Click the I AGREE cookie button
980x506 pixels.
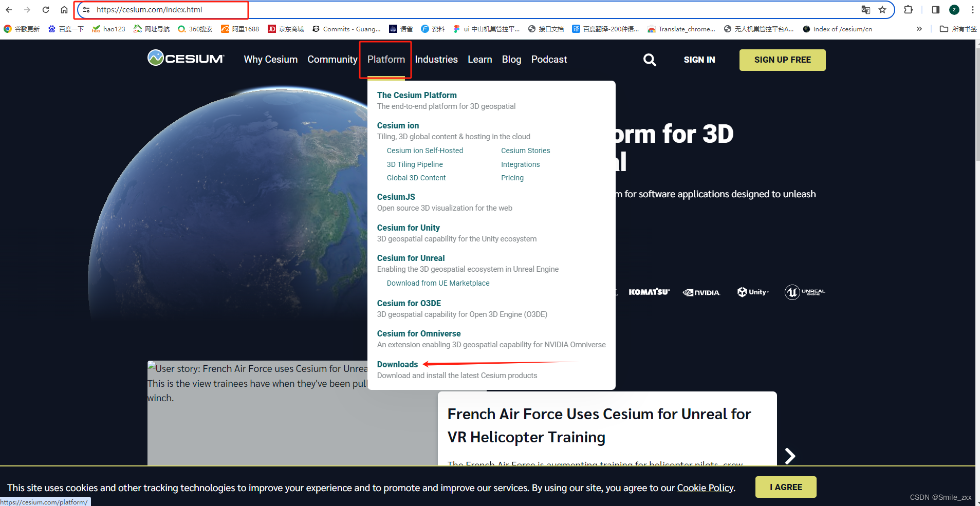[x=786, y=487]
